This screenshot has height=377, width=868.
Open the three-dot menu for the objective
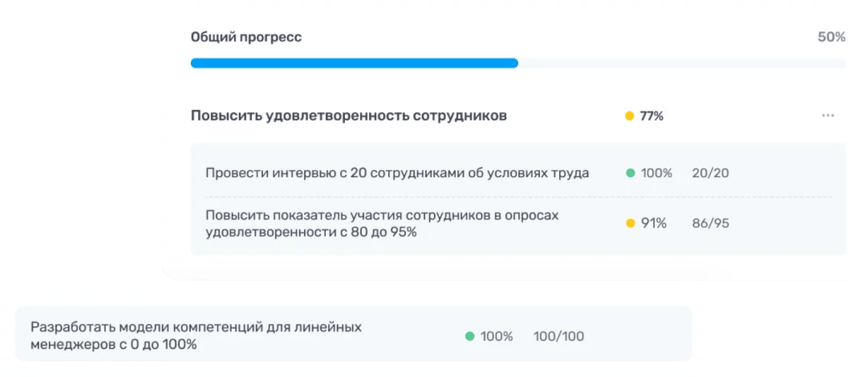828,116
